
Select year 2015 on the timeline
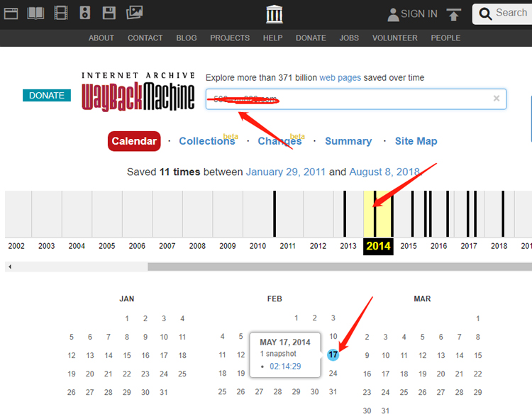pyautogui.click(x=409, y=246)
